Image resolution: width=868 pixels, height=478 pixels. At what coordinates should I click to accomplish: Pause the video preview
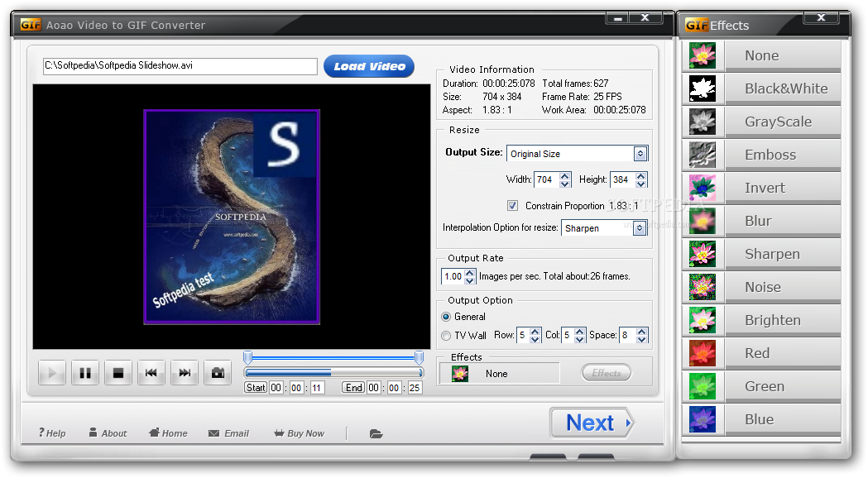tap(85, 373)
